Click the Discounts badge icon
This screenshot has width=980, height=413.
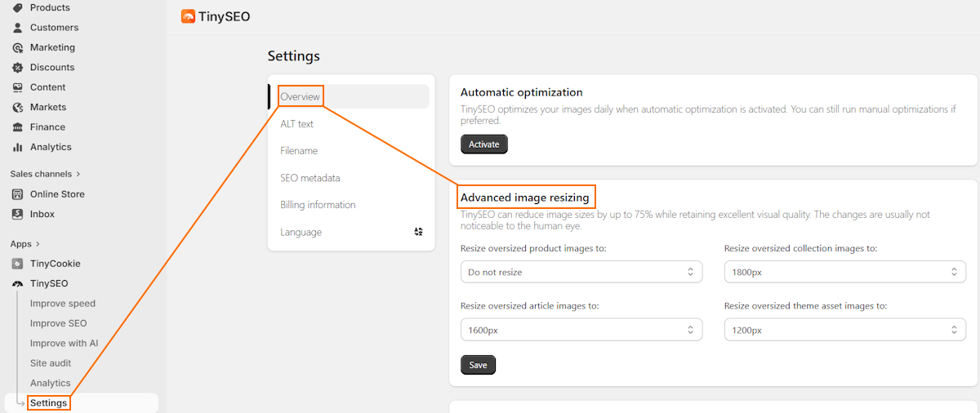17,68
